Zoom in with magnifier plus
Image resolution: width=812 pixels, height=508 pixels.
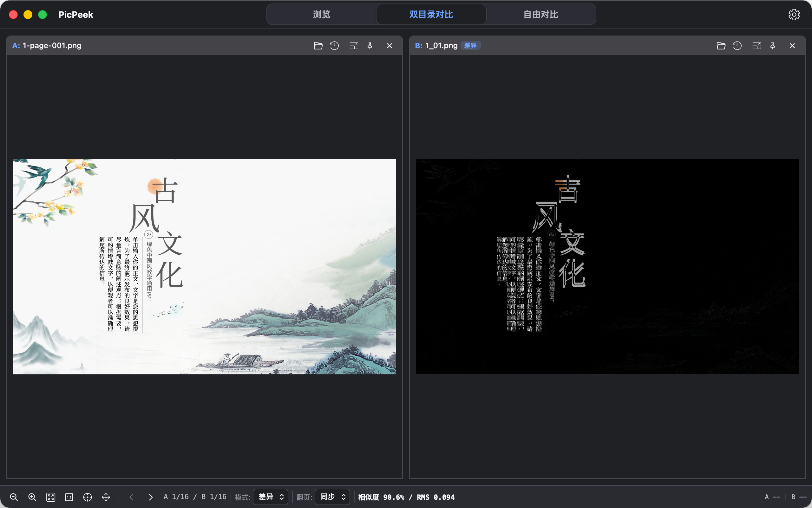[x=32, y=497]
